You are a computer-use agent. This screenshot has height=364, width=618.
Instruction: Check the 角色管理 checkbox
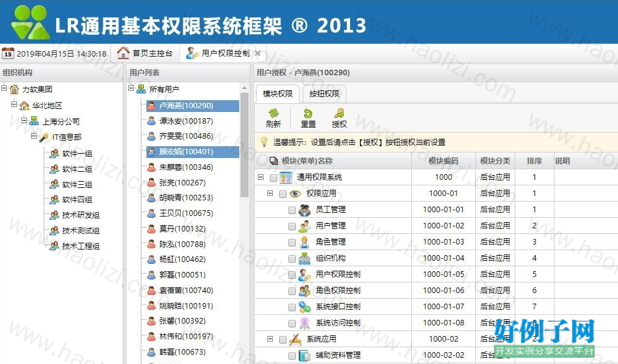click(x=292, y=243)
